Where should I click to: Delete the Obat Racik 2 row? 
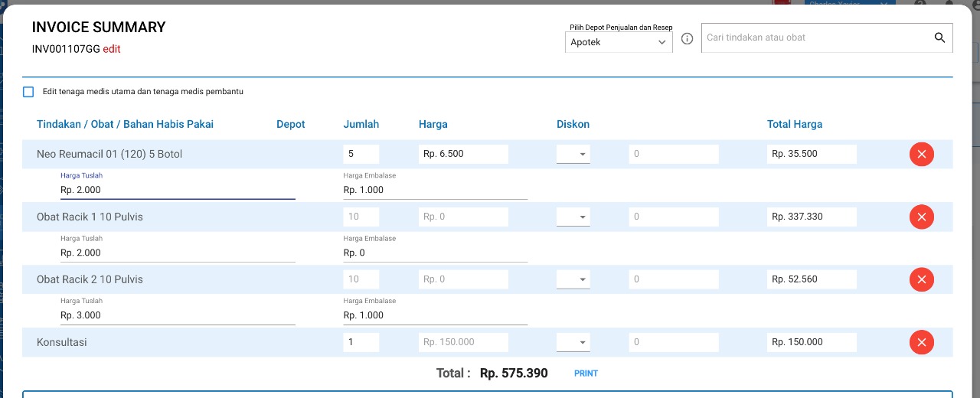tap(921, 279)
